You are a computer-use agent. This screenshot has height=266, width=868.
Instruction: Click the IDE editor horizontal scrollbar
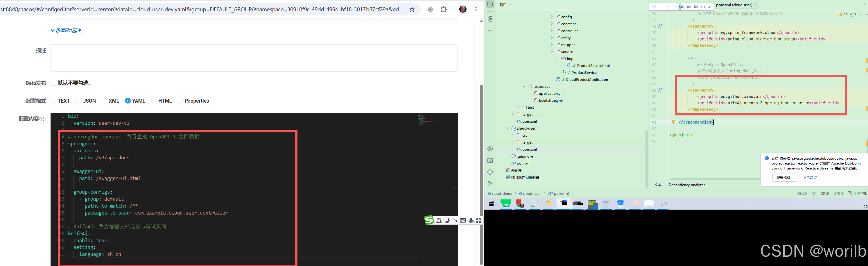tap(714, 179)
